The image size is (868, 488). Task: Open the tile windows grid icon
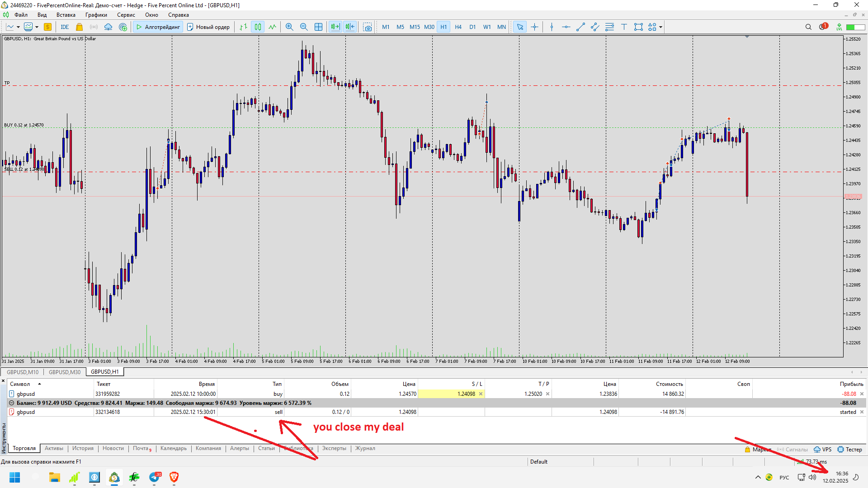click(x=318, y=27)
